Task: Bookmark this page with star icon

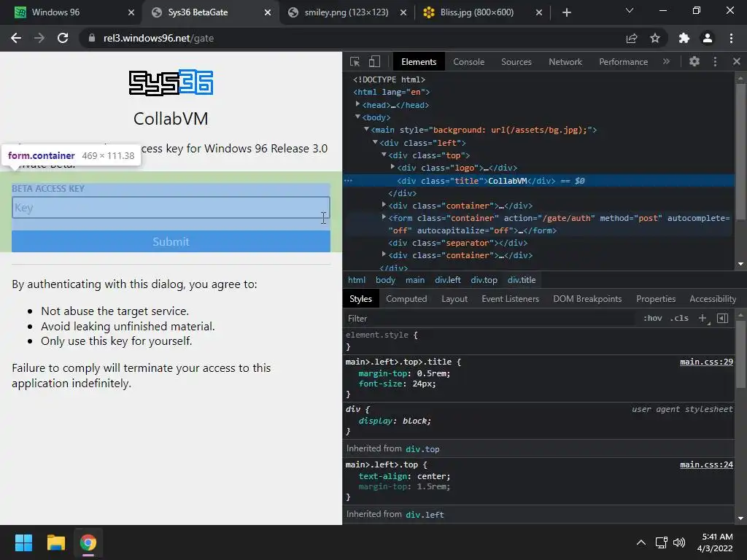Action: coord(655,38)
